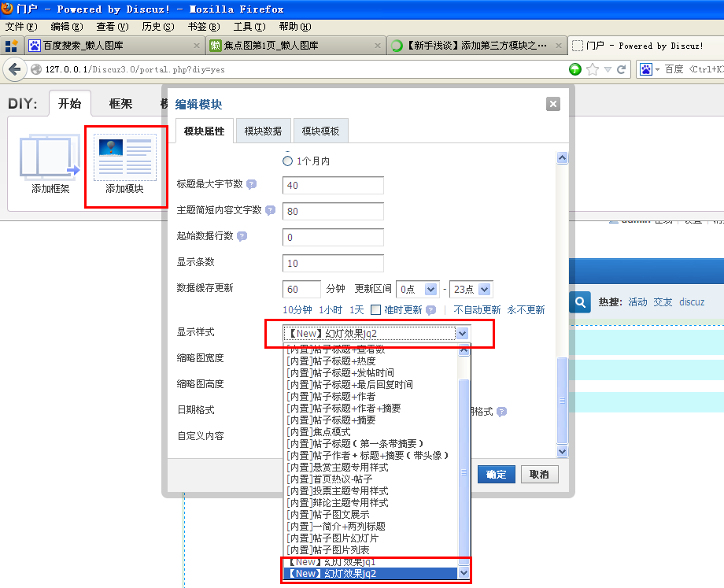The height and width of the screenshot is (588, 724).
Task: Open the Baidu search engine paw icon
Action: 646,69
